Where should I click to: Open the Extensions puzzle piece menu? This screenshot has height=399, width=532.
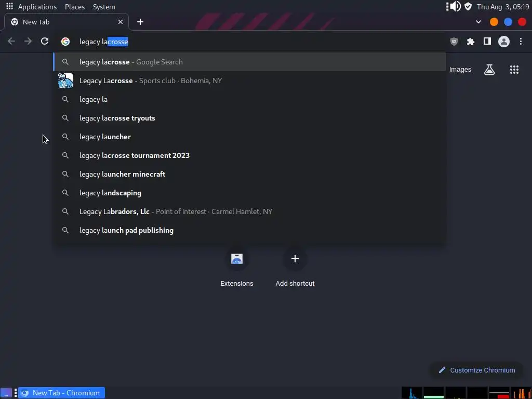[471, 42]
